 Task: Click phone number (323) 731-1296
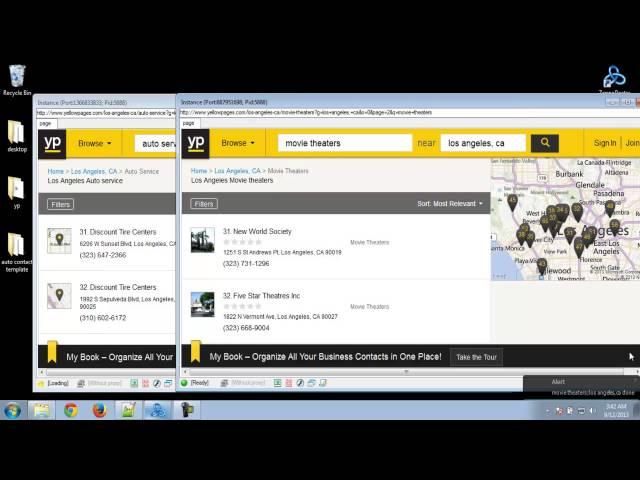point(246,264)
